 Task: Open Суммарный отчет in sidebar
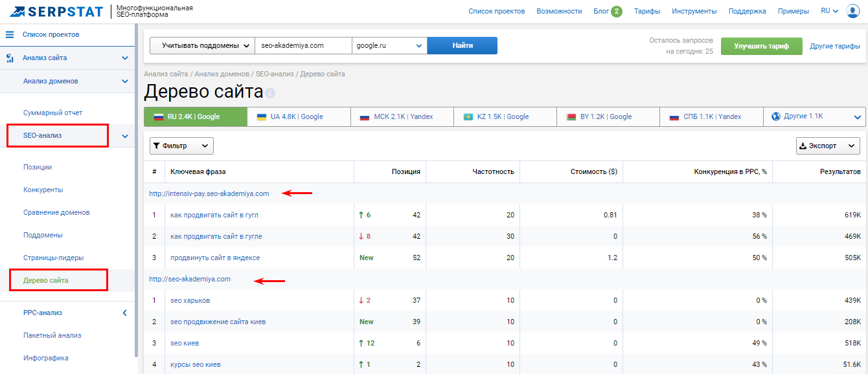click(53, 113)
